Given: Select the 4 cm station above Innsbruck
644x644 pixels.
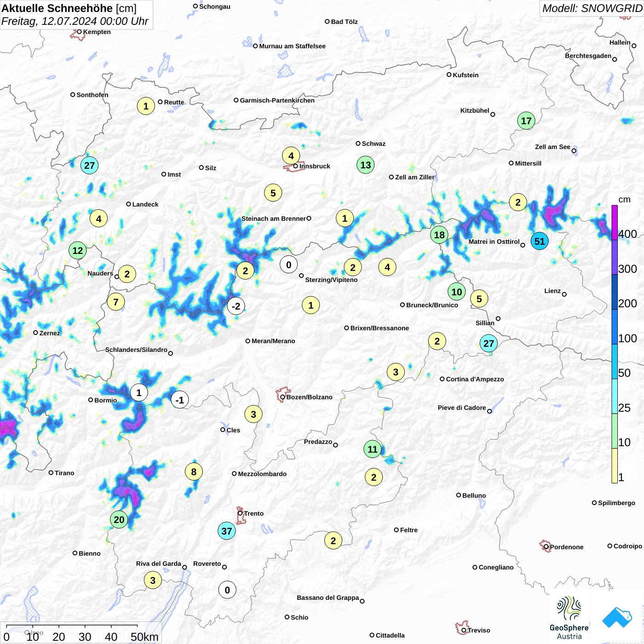Looking at the screenshot, I should coord(291,155).
